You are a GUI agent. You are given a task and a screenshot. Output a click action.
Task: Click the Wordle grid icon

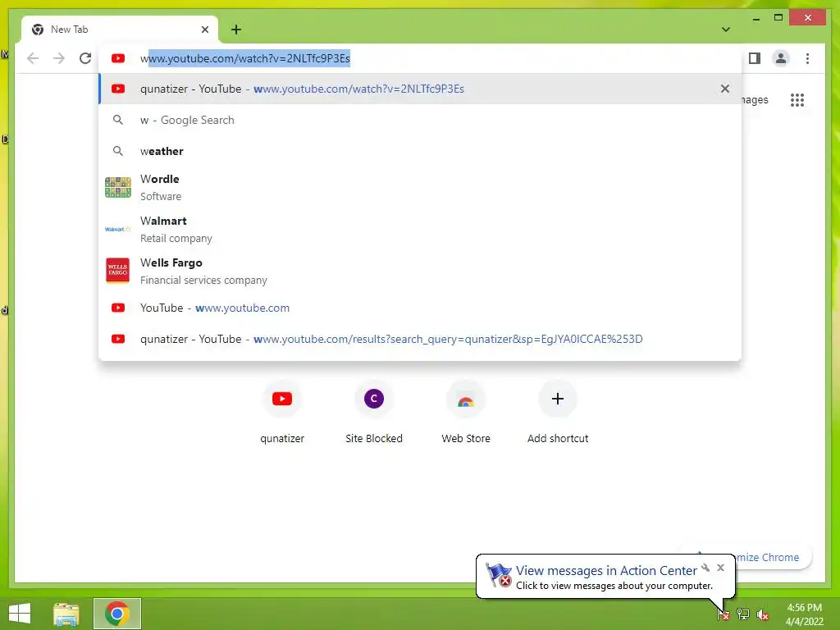click(118, 188)
